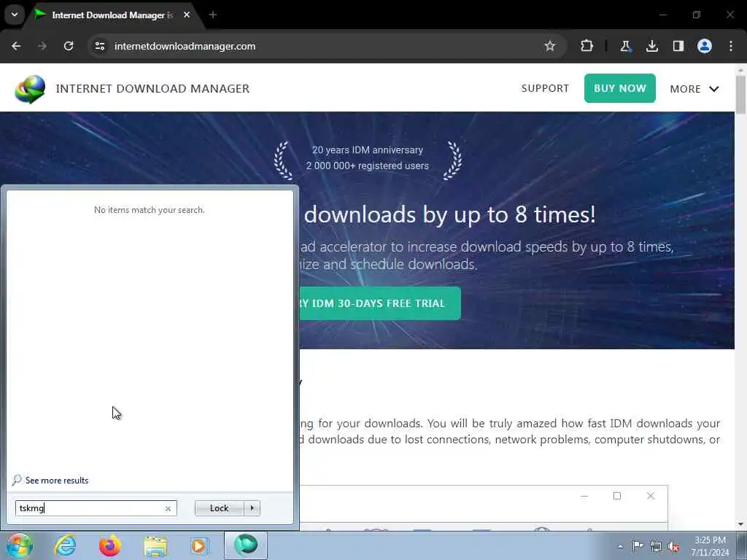
Task: Bookmark this page with the star icon
Action: tap(550, 46)
